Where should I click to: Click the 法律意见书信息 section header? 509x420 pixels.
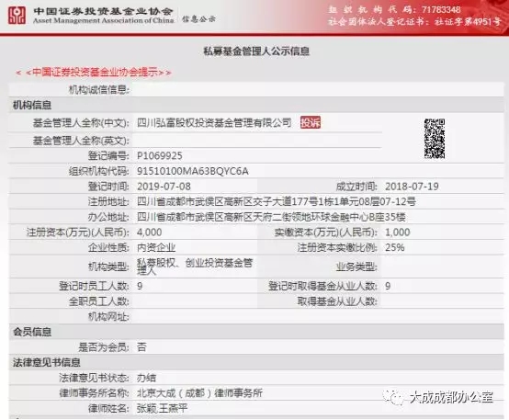(47, 362)
